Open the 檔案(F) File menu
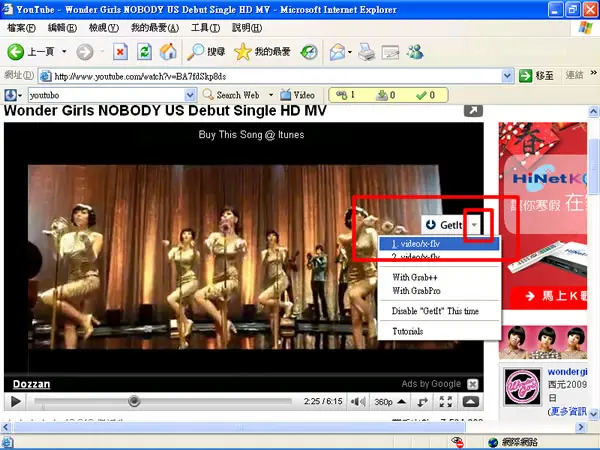This screenshot has height=450, width=600. (x=21, y=28)
